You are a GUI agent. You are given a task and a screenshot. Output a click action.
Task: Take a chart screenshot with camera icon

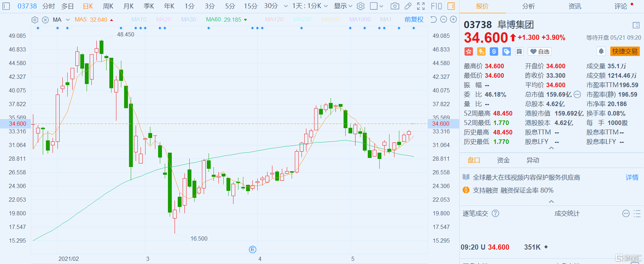click(x=395, y=6)
